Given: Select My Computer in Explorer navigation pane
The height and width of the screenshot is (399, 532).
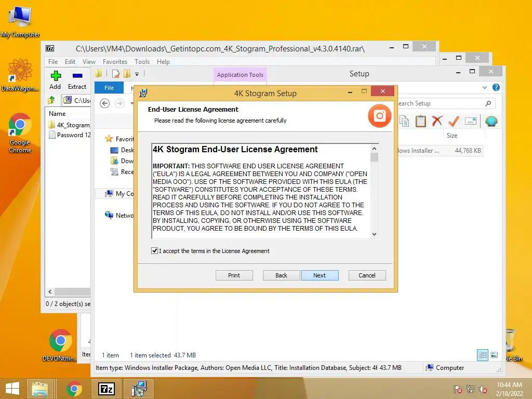Looking at the screenshot, I should [119, 193].
